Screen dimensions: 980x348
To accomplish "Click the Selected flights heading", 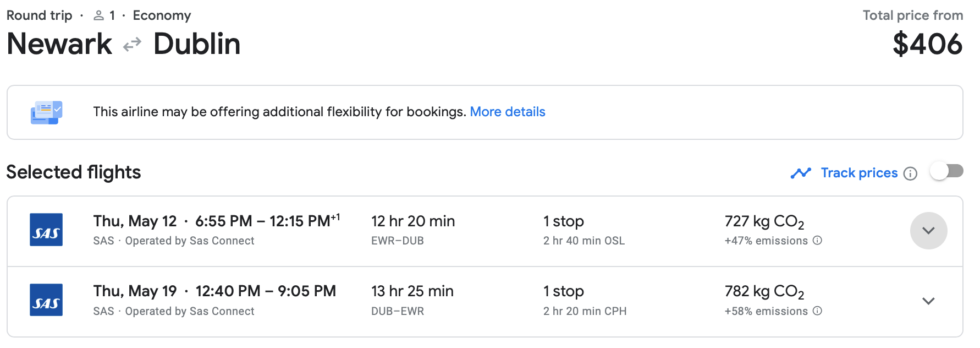I will pyautogui.click(x=74, y=172).
